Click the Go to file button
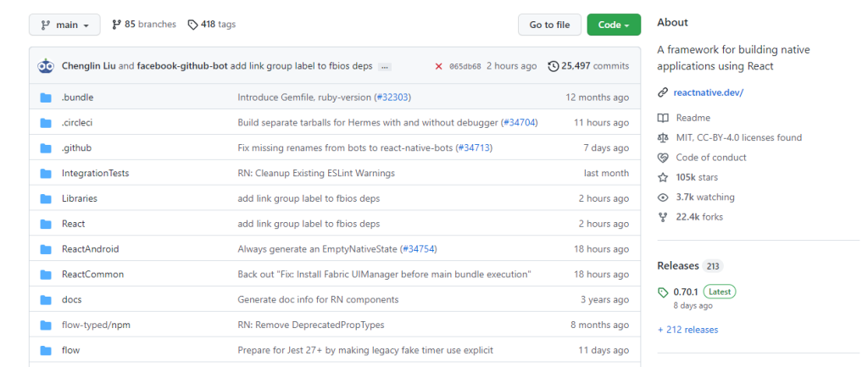Screen dimensions: 868x367 click(x=549, y=25)
